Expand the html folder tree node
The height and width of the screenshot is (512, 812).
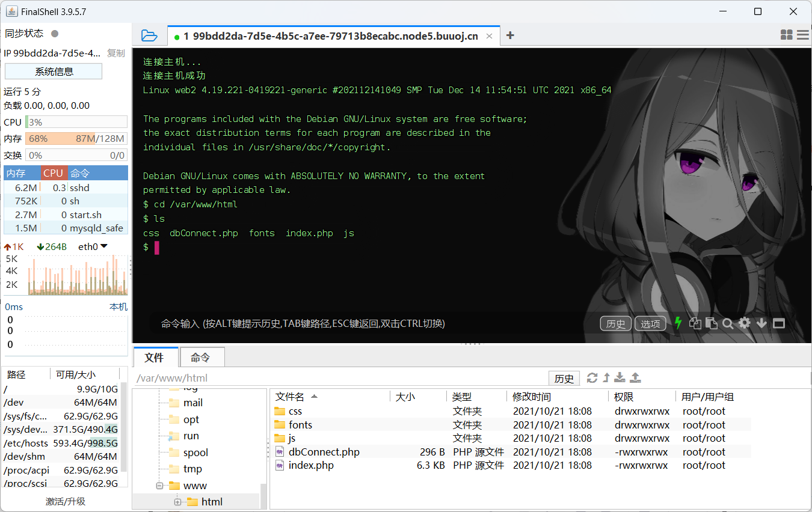(177, 502)
